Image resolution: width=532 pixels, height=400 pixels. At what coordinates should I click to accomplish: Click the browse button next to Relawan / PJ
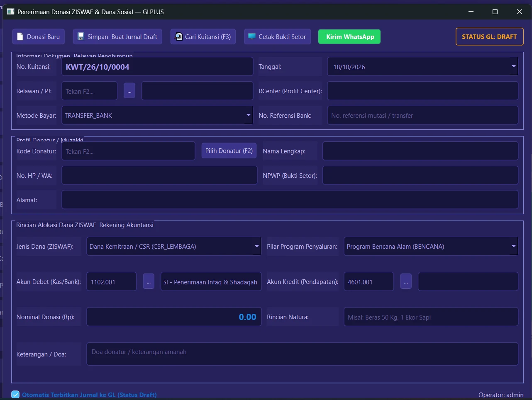point(129,91)
